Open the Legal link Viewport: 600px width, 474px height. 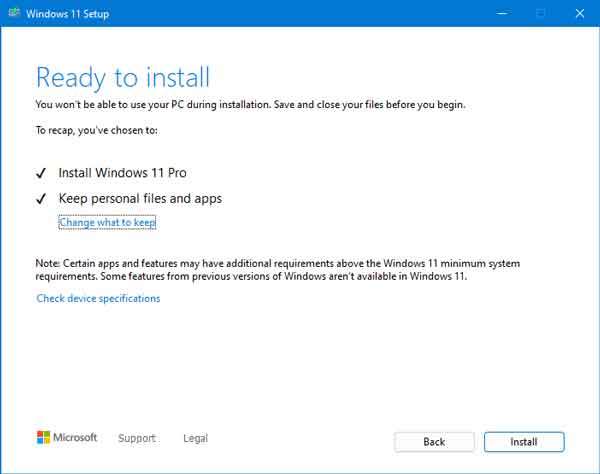pos(196,438)
